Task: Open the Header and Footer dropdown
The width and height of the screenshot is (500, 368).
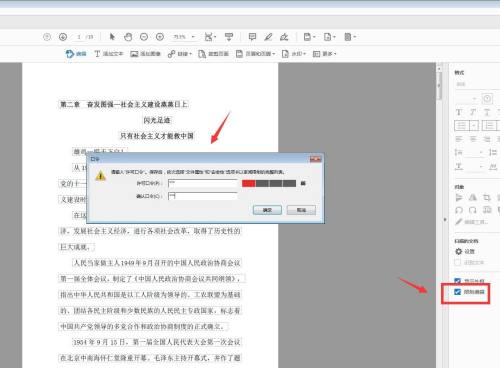Action: [x=255, y=54]
